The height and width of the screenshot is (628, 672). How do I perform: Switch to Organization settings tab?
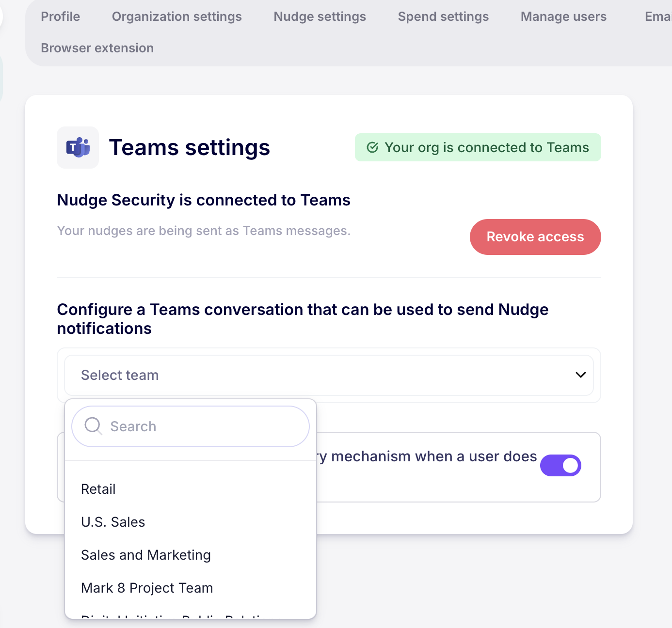176,16
